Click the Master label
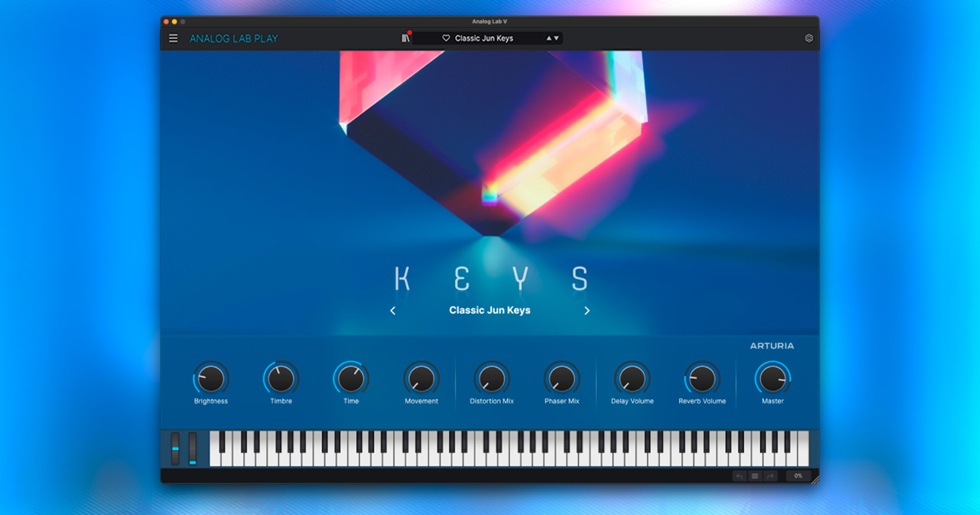 [x=773, y=401]
